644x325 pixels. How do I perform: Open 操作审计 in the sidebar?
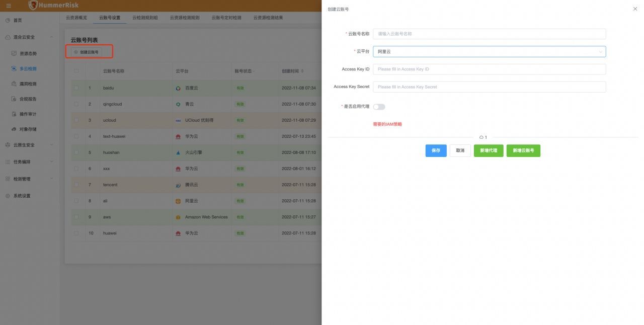28,114
